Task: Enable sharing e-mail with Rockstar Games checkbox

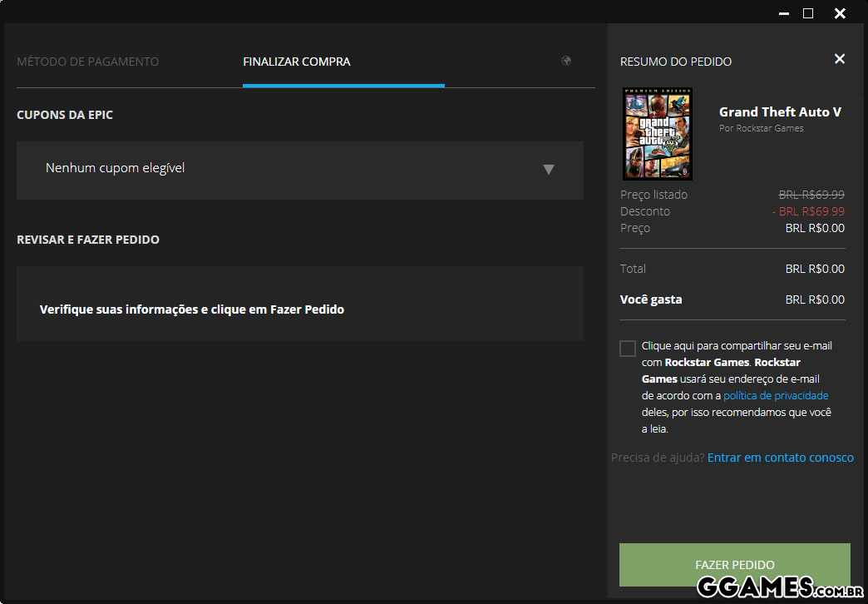Action: 628,349
